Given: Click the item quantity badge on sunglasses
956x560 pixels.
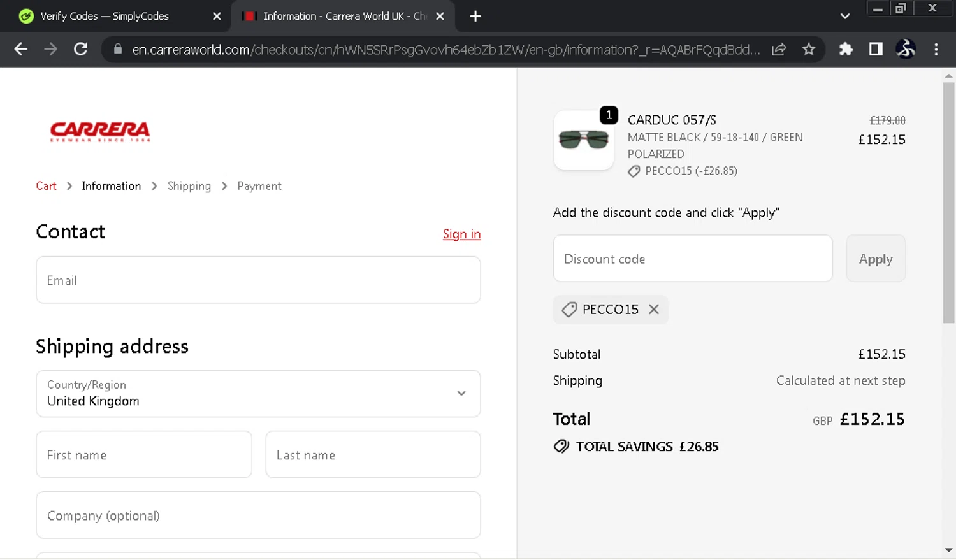Looking at the screenshot, I should pos(609,115).
